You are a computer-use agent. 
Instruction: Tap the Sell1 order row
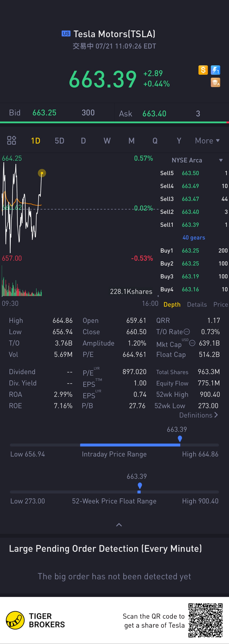[x=194, y=225]
